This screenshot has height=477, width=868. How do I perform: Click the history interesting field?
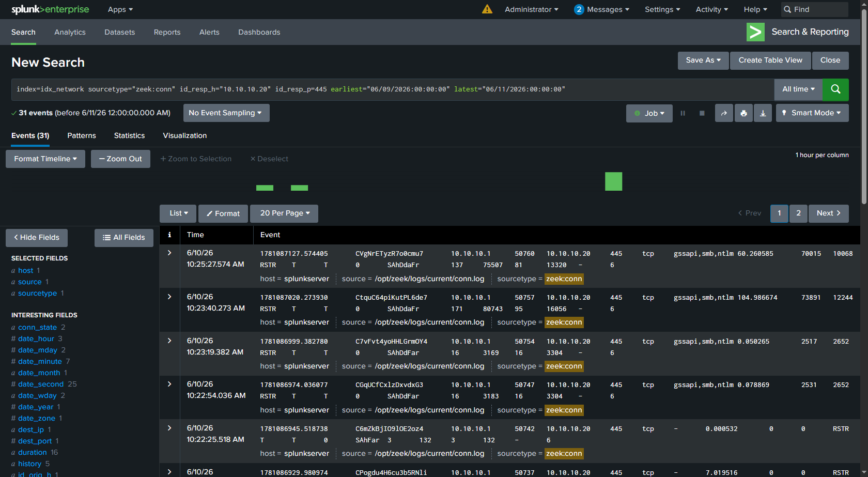click(29, 464)
